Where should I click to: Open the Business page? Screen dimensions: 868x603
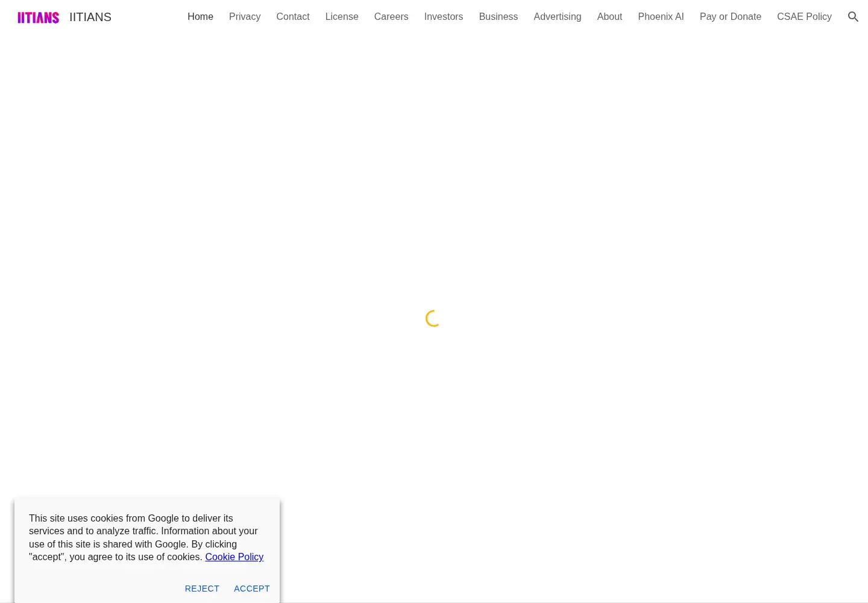(498, 17)
